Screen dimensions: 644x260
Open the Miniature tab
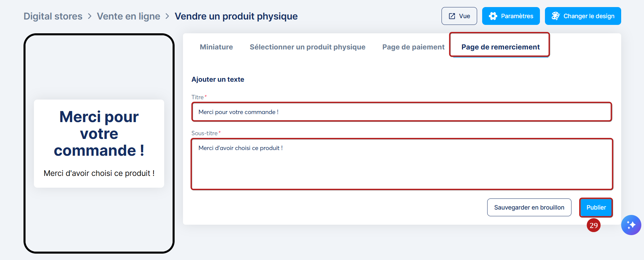[216, 47]
